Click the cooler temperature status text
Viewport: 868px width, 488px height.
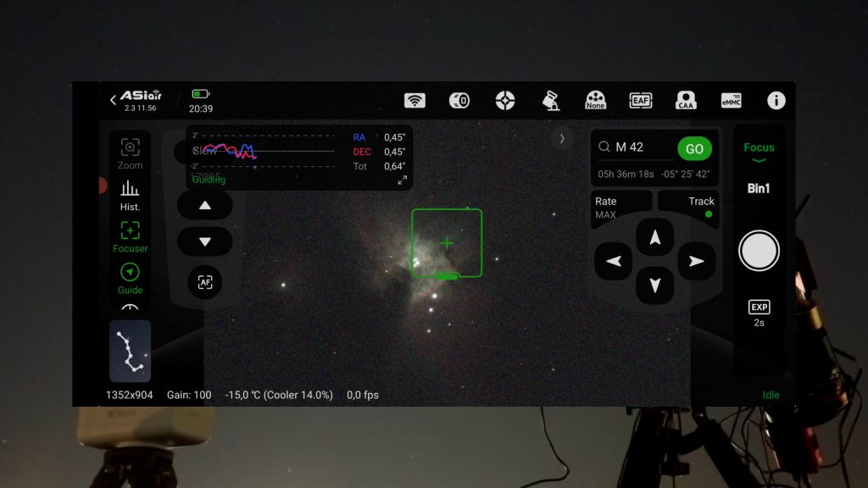(x=279, y=395)
